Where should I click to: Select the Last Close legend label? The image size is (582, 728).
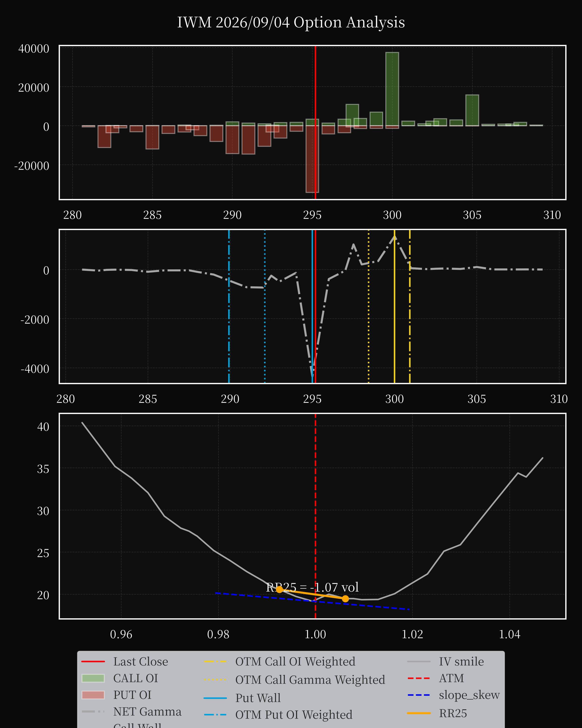coord(140,662)
